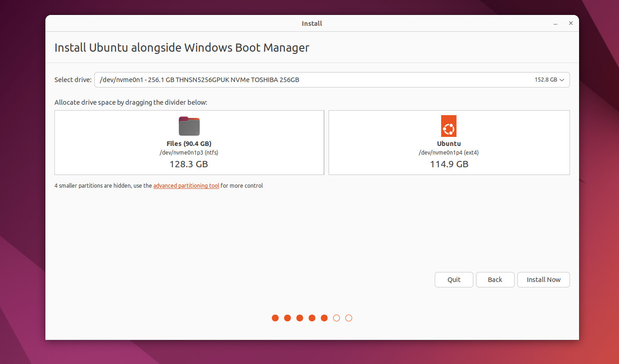This screenshot has width=619, height=364.
Task: Click the sixth hollow progress dot
Action: click(x=336, y=318)
